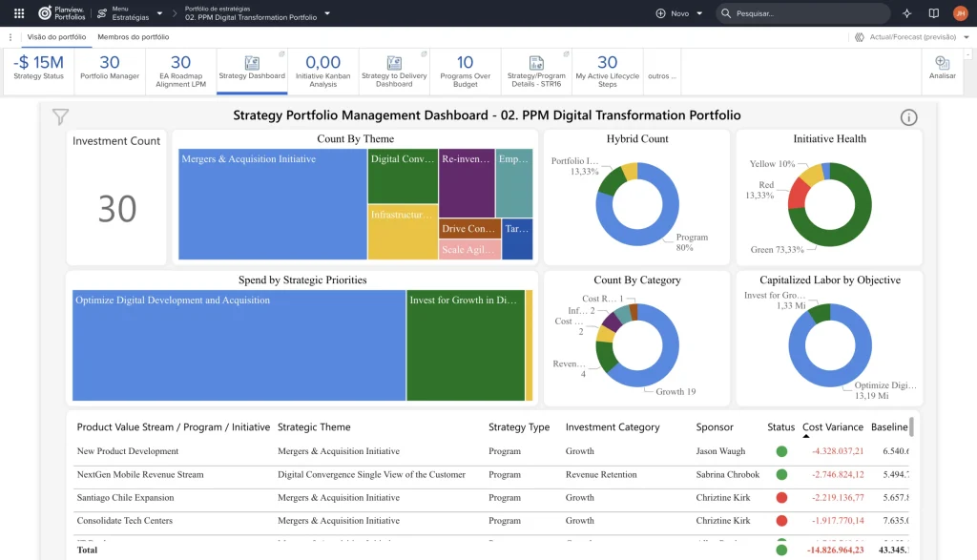Click the outros ... more tiles button
The height and width of the screenshot is (560, 977).
click(662, 76)
